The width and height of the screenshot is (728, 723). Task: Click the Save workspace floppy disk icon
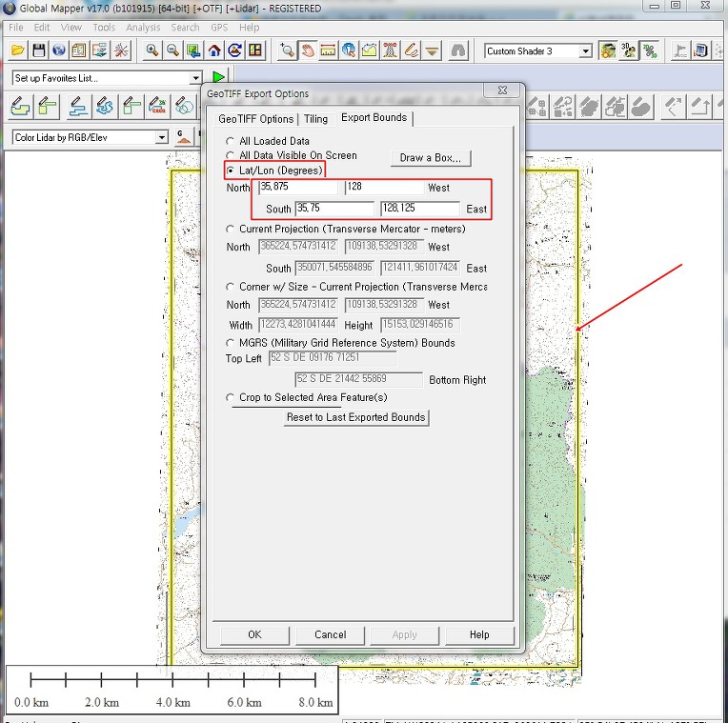tap(39, 50)
